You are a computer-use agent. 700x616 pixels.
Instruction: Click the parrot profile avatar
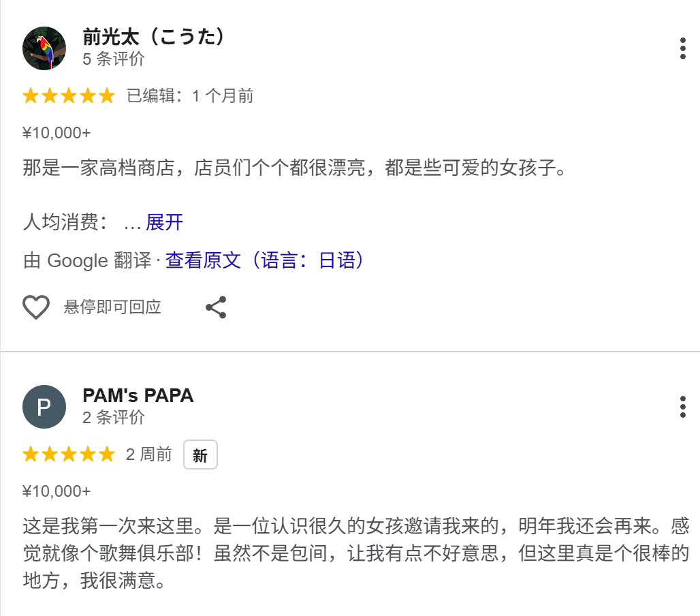coord(44,48)
